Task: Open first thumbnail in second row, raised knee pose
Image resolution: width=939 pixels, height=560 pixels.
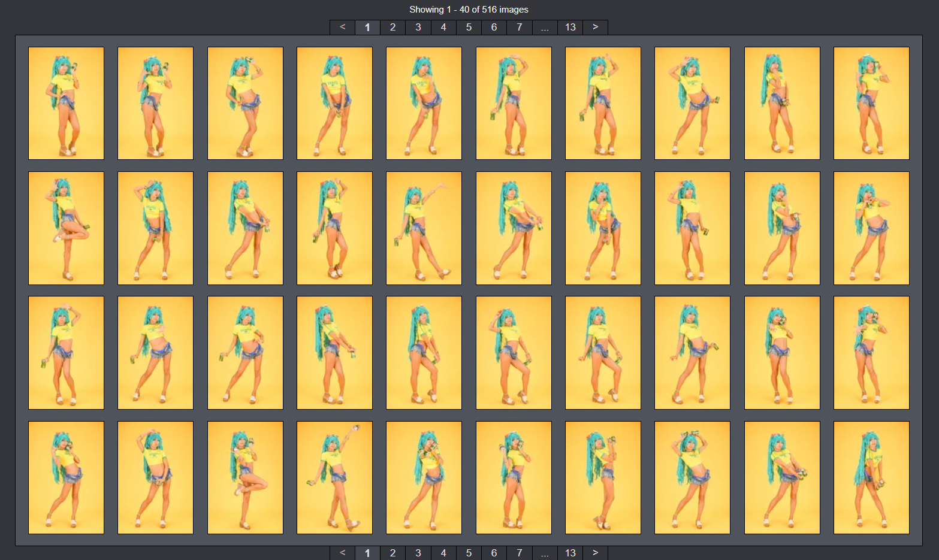Action: coord(66,228)
